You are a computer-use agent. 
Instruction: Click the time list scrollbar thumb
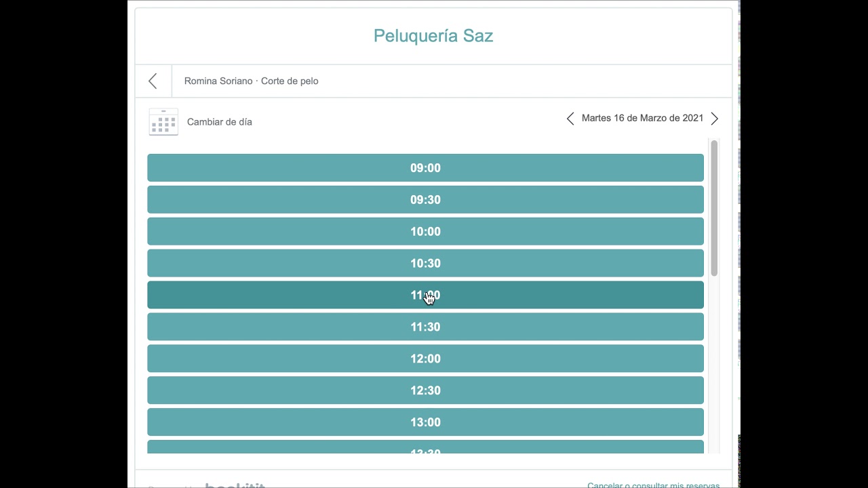click(x=714, y=208)
